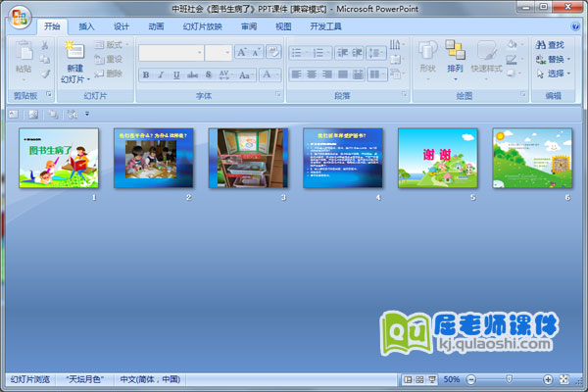This screenshot has height=392, width=588.
Task: Decrease list indent level
Action: click(x=342, y=53)
